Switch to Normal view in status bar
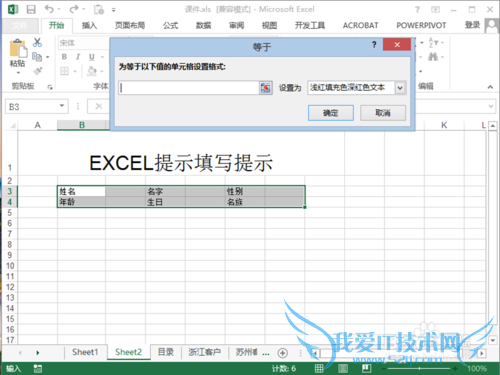The height and width of the screenshot is (375, 500). pyautogui.click(x=319, y=368)
